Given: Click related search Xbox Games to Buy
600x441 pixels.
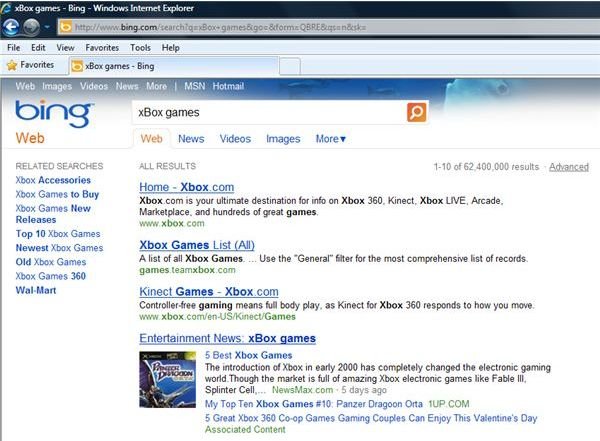Looking at the screenshot, I should click(x=57, y=194).
